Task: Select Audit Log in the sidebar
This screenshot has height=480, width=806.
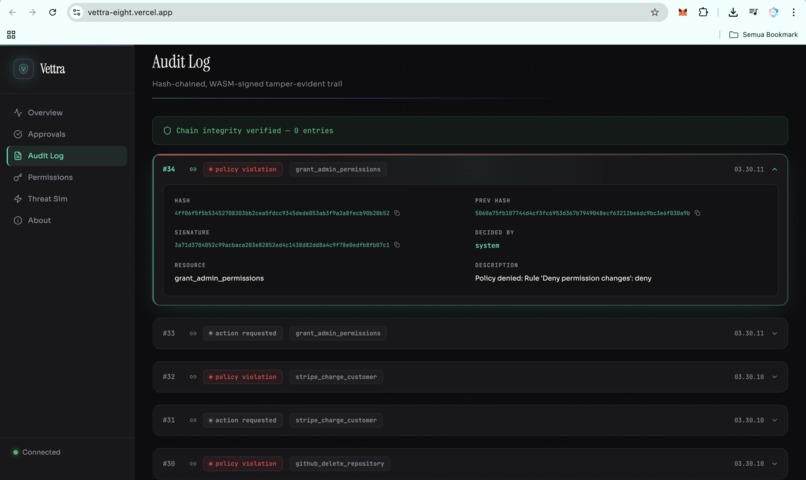Action: click(67, 156)
